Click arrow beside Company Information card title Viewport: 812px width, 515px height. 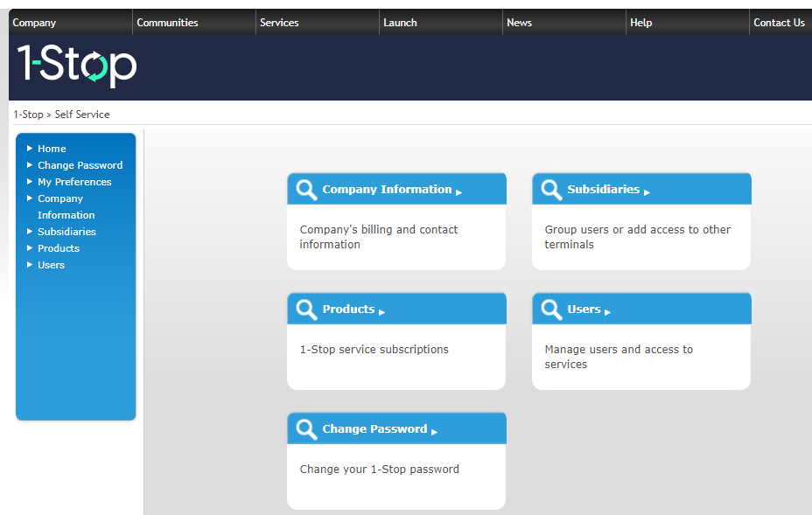pyautogui.click(x=458, y=192)
